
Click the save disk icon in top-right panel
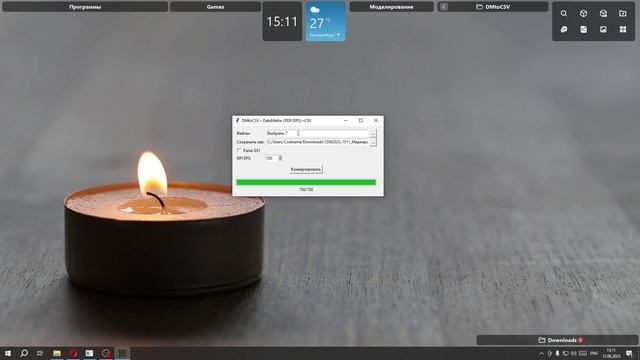point(583,29)
